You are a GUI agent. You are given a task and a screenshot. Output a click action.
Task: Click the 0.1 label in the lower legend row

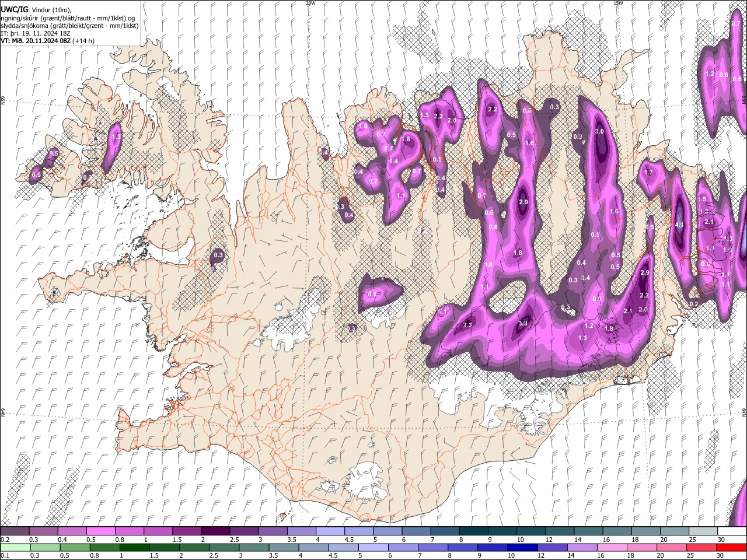click(4, 555)
